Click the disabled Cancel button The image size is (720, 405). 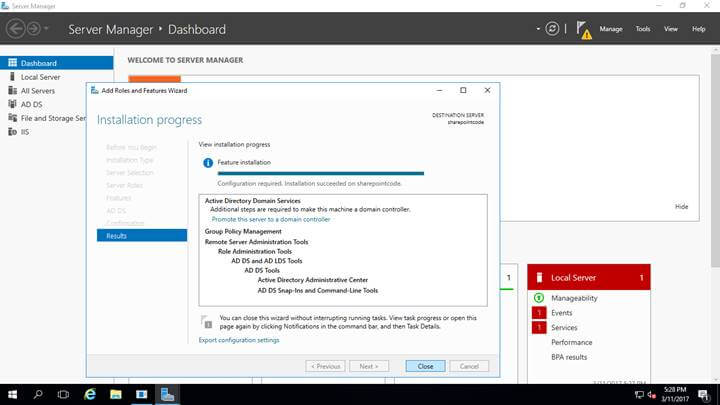pos(469,366)
